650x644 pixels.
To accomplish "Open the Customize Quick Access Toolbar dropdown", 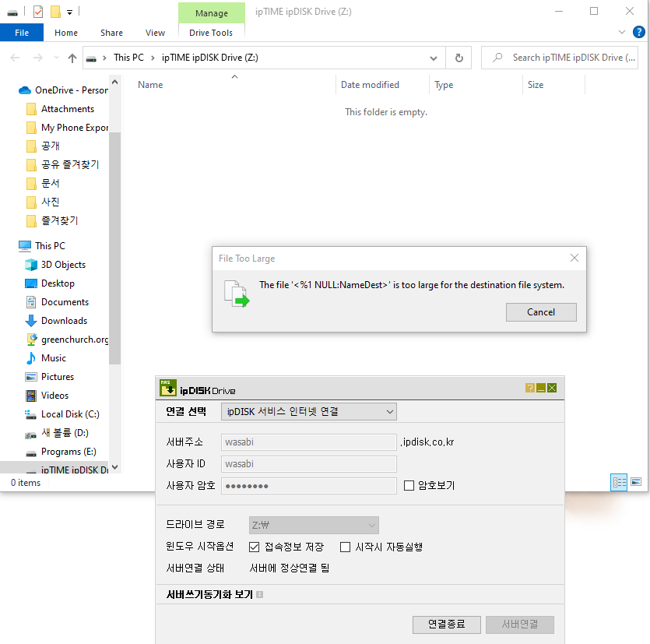I will [69, 12].
